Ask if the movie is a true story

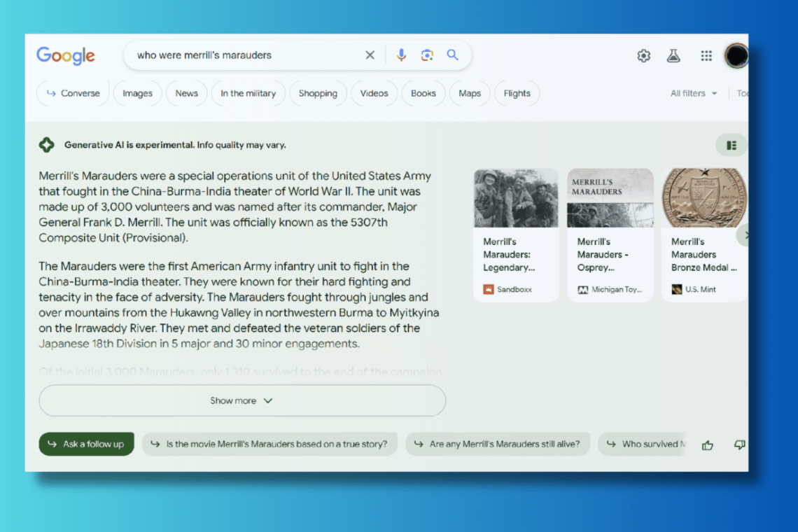pyautogui.click(x=269, y=444)
